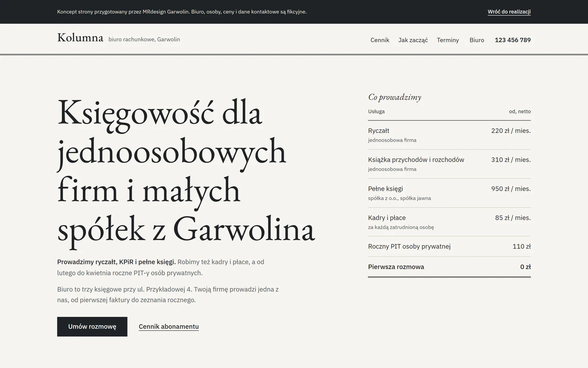Click 'Książka przychodów i rozchodów' row
This screenshot has width=588, height=368.
pyautogui.click(x=449, y=164)
